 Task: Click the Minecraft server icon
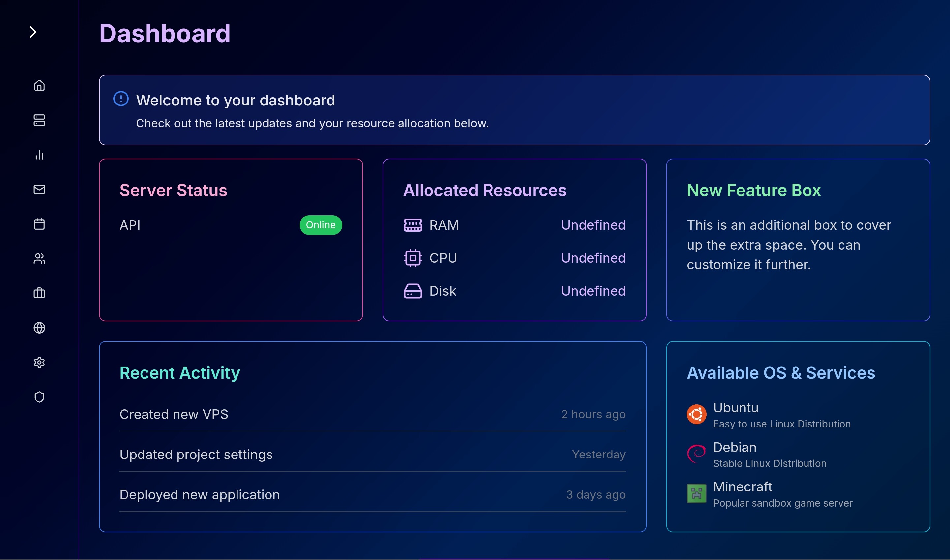click(x=697, y=493)
